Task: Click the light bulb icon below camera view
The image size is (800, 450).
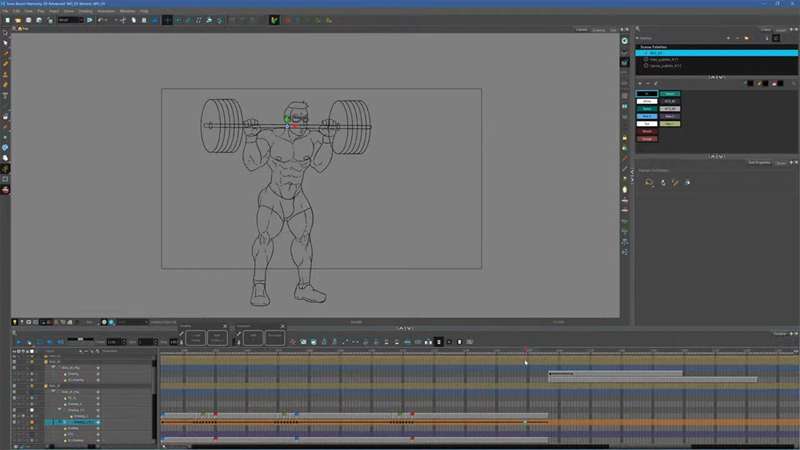Action: [15, 322]
